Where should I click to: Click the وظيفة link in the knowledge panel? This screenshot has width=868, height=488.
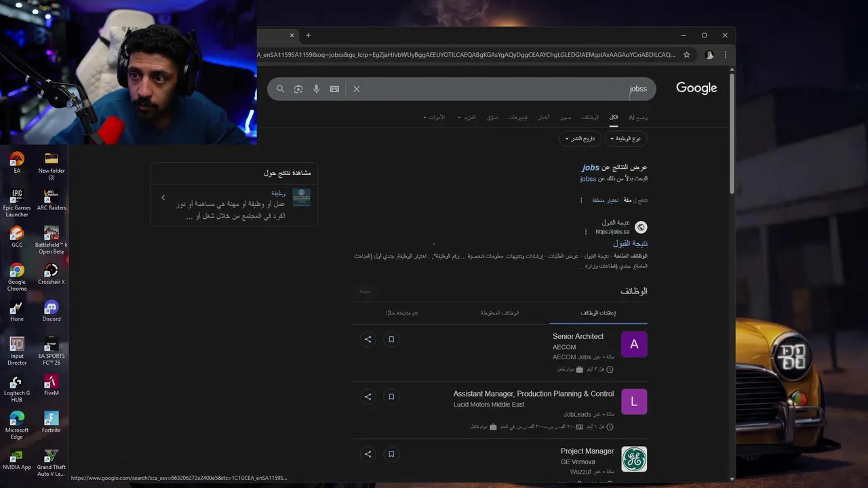click(278, 193)
